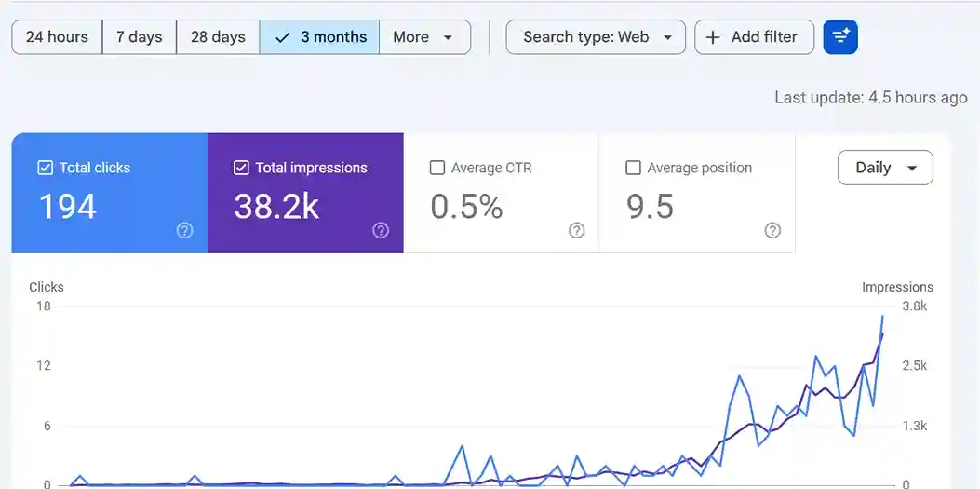Click the 2.5k impressions axis tick
The width and height of the screenshot is (980, 489).
[915, 365]
